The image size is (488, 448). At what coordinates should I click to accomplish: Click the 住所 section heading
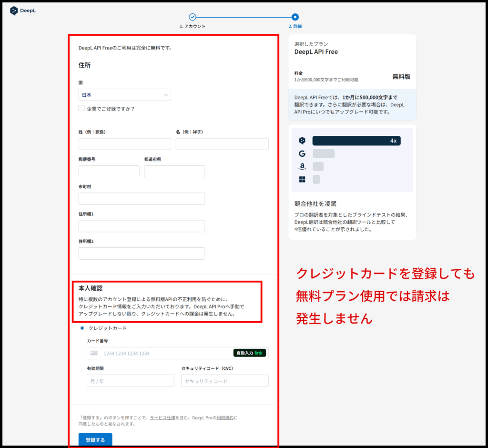(x=84, y=65)
